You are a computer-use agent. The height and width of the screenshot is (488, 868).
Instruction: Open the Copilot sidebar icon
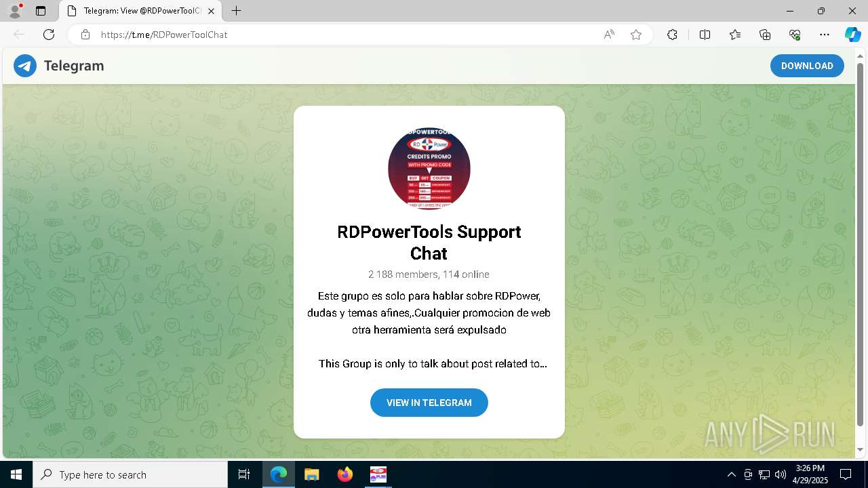852,35
